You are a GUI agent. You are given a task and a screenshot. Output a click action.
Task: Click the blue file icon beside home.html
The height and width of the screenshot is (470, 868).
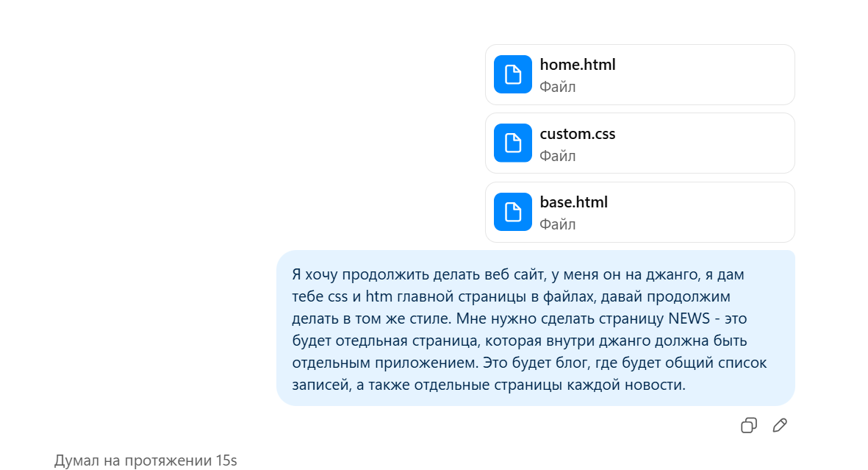(512, 74)
